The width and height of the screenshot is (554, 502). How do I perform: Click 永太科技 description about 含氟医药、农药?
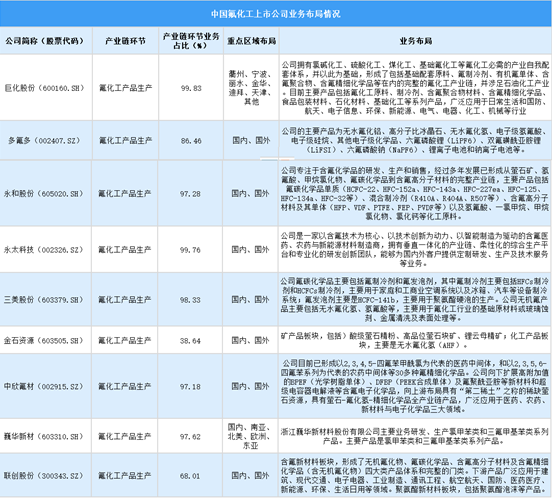[x=415, y=250]
